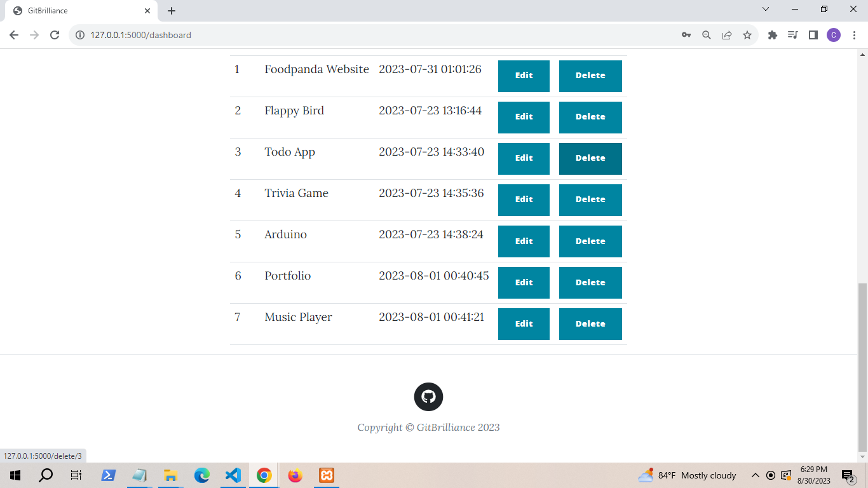The image size is (868, 488).
Task: Open the Chrome profile avatar menu
Action: 834,35
